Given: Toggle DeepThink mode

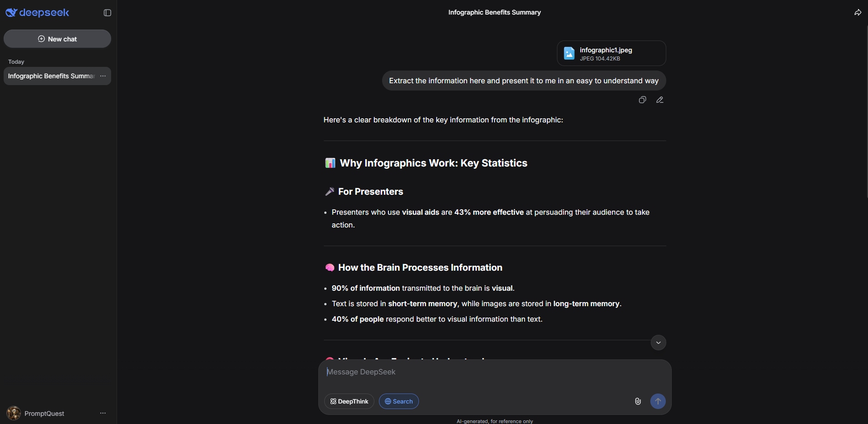Looking at the screenshot, I should pos(349,401).
